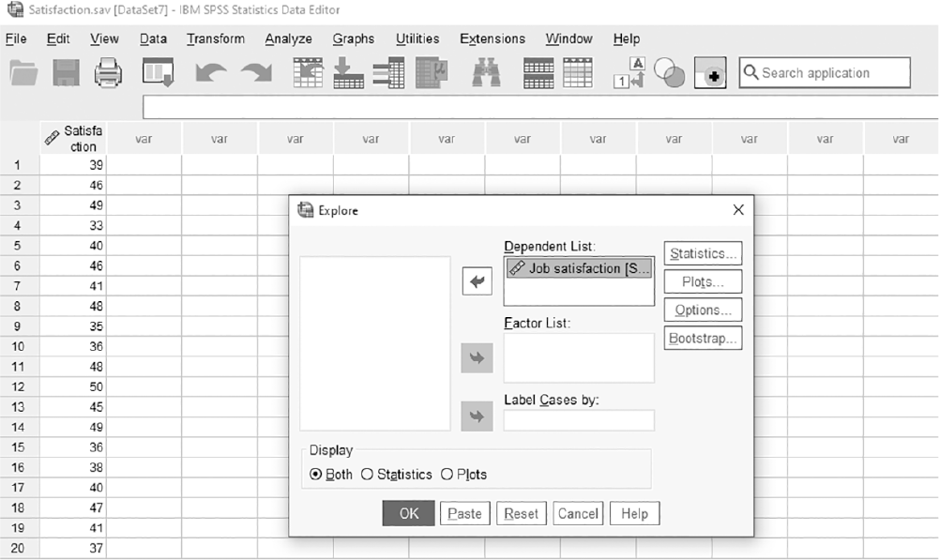Click the Redo arrow icon
Viewport: 939px width, 560px height.
[x=256, y=73]
